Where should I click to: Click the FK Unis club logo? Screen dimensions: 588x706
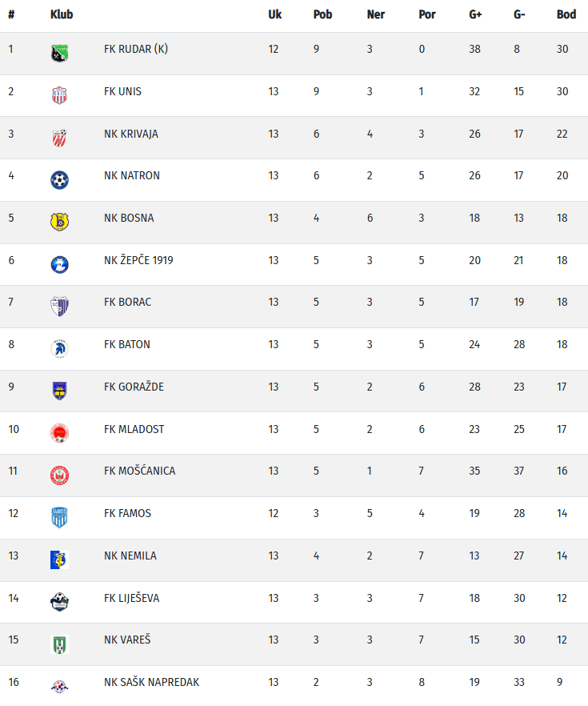point(59,95)
